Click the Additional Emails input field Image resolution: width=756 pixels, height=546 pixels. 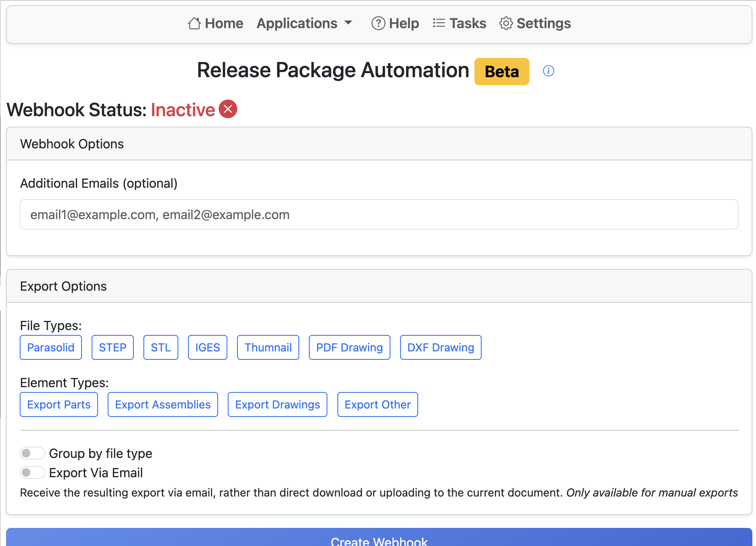tap(379, 214)
